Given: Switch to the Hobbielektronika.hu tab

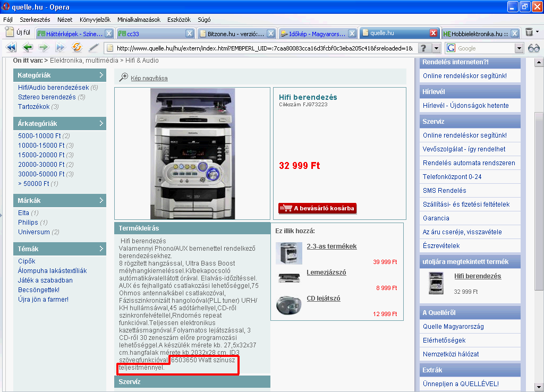Looking at the screenshot, I should click(x=476, y=33).
